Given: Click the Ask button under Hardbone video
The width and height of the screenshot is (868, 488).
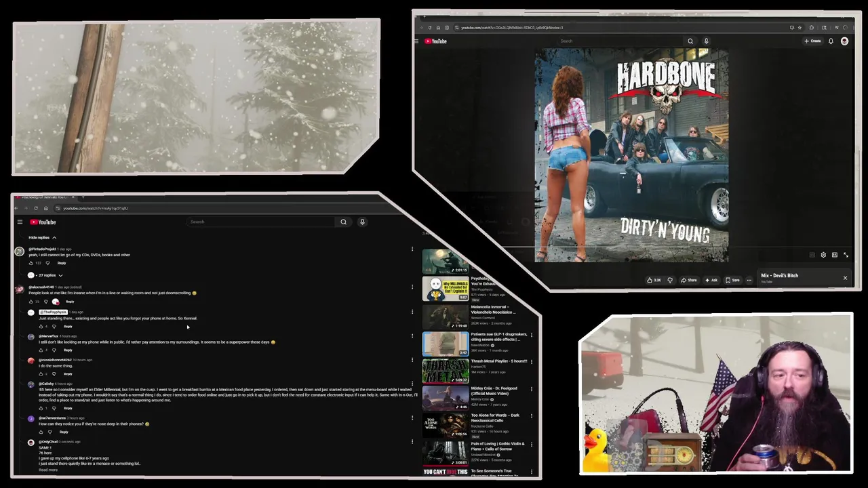Looking at the screenshot, I should (711, 280).
